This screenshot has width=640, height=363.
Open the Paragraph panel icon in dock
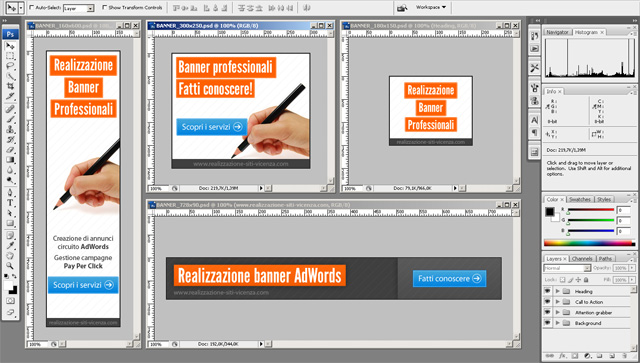[x=534, y=132]
